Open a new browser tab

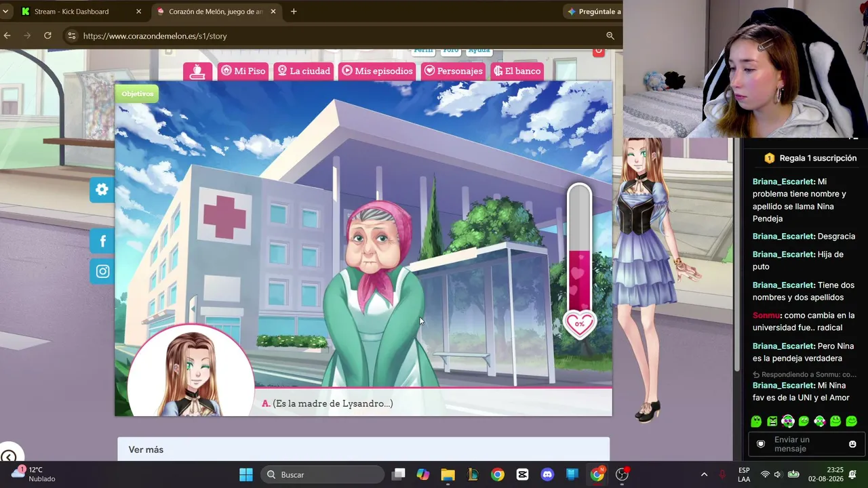[294, 12]
